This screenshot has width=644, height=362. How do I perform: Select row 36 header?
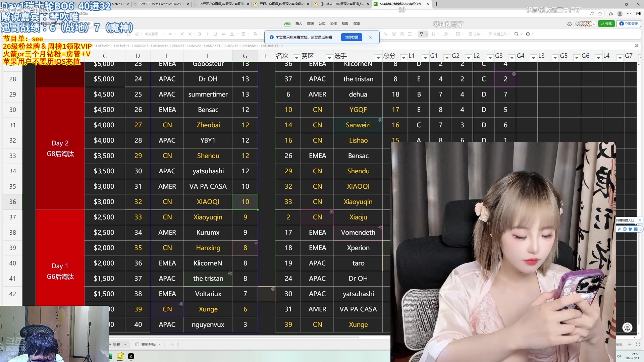click(12, 202)
